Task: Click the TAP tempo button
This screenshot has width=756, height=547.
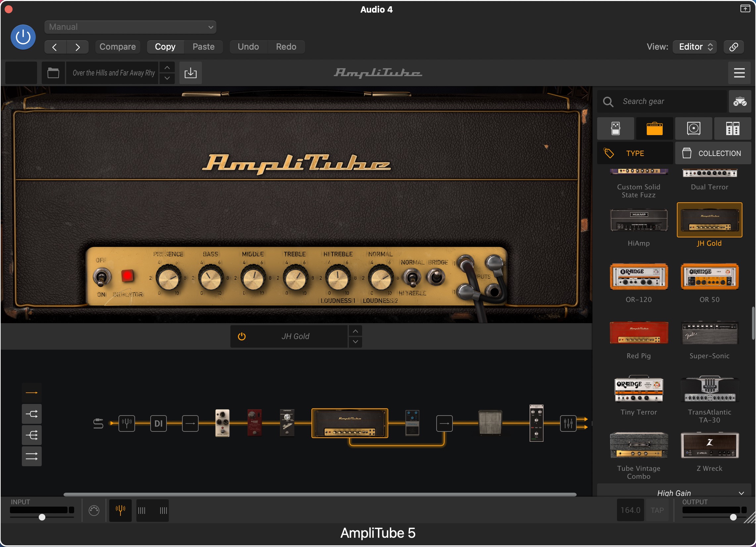Action: pos(657,510)
